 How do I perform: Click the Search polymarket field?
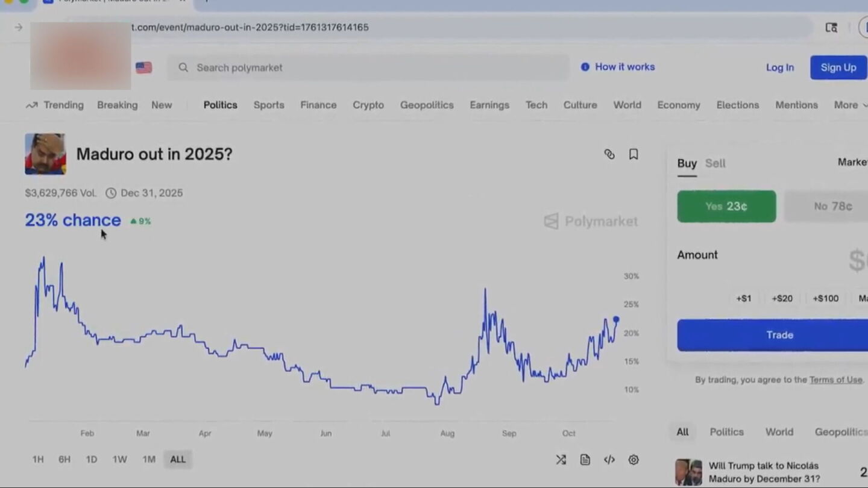(368, 67)
